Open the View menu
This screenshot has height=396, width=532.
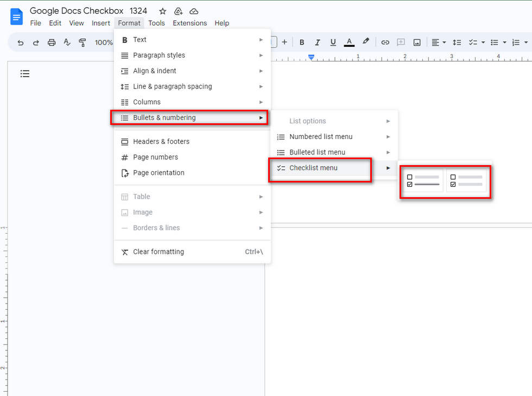tap(77, 23)
